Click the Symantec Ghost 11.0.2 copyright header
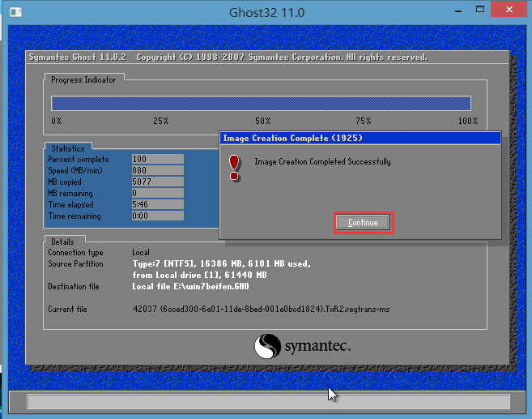532x419 pixels. (228, 57)
